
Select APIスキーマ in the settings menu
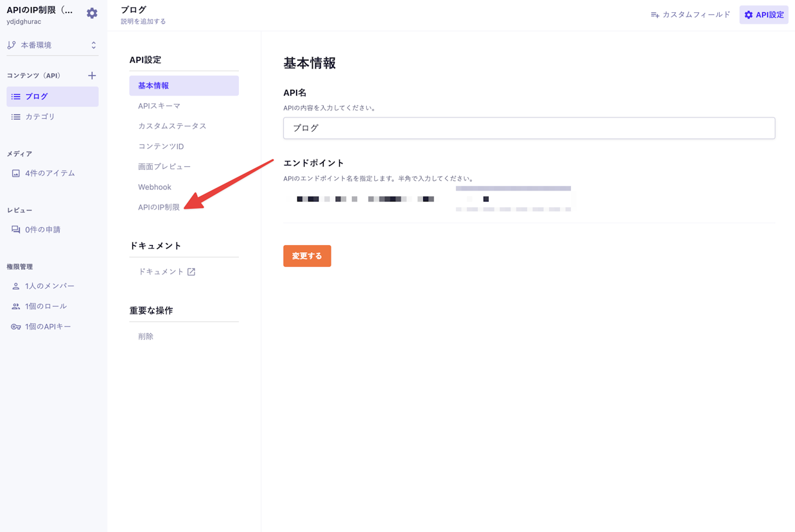(159, 106)
